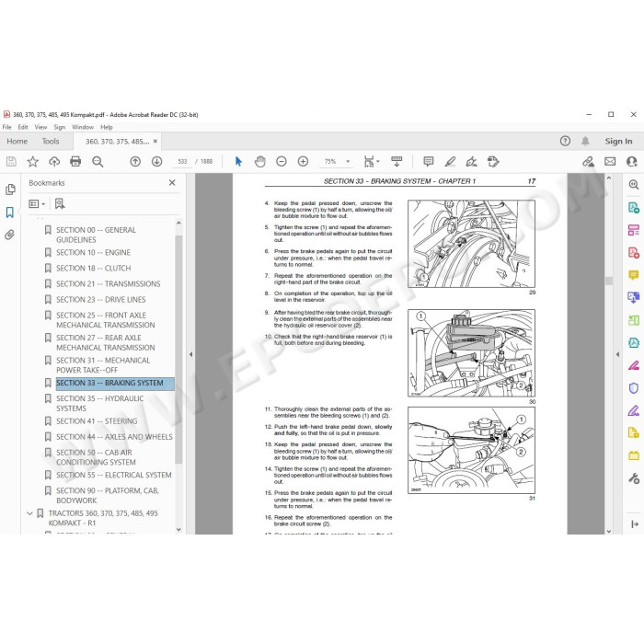Viewport: 644px width, 644px height.
Task: Click the Sign In button
Action: point(618,142)
